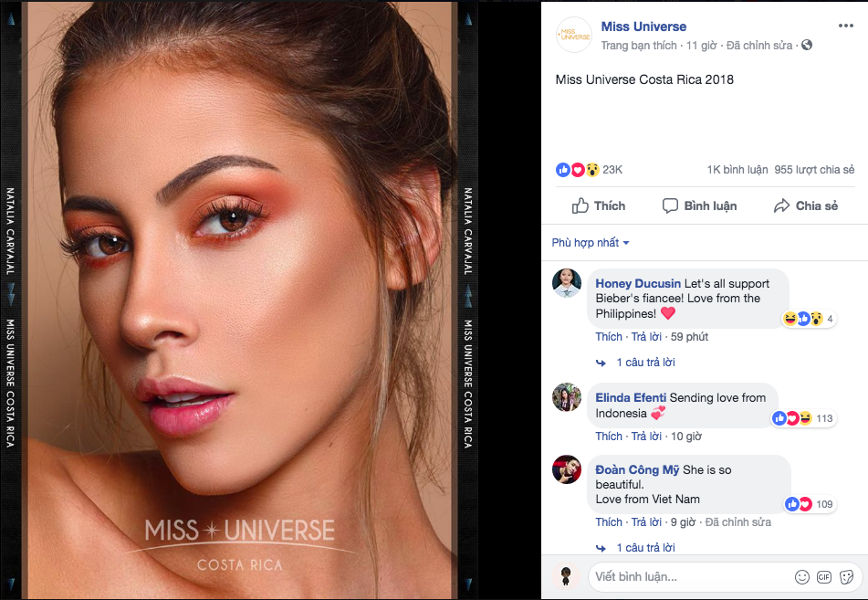This screenshot has height=600, width=868.
Task: Open the sticker picker in comment box
Action: [846, 576]
